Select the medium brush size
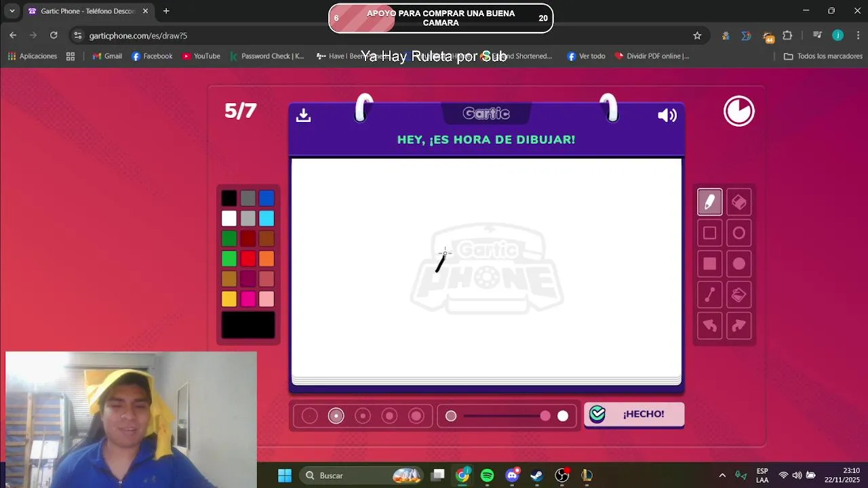 [x=363, y=416]
